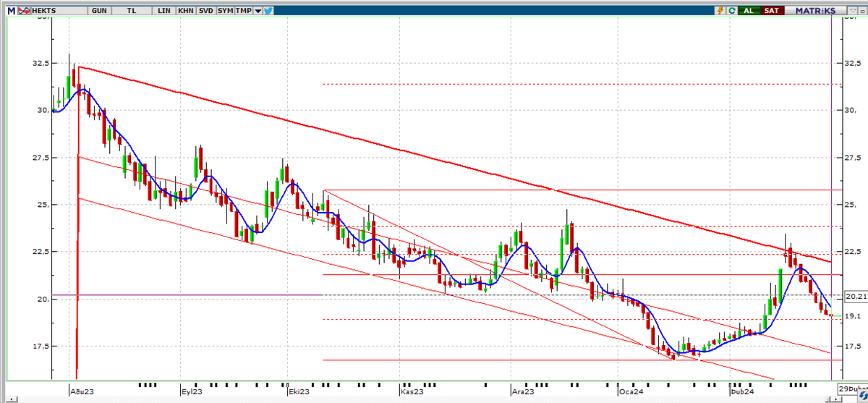Toggle the LIN scale button
The width and height of the screenshot is (868, 403).
(163, 11)
